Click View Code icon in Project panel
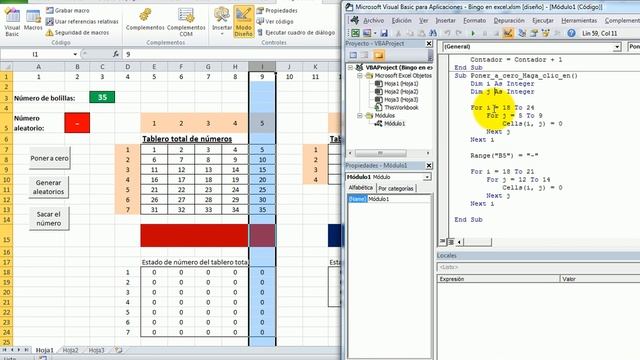Screen dimensions: 640x360 (x=353, y=55)
